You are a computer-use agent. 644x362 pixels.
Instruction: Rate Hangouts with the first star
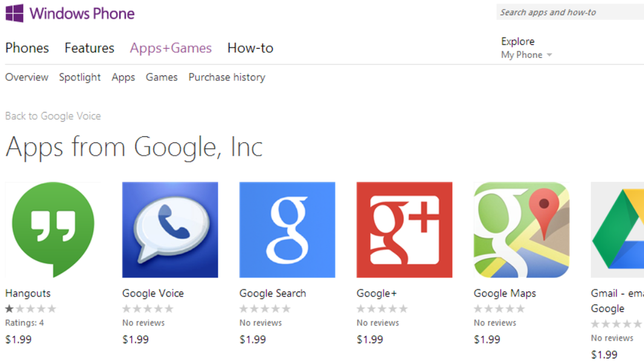click(9, 308)
